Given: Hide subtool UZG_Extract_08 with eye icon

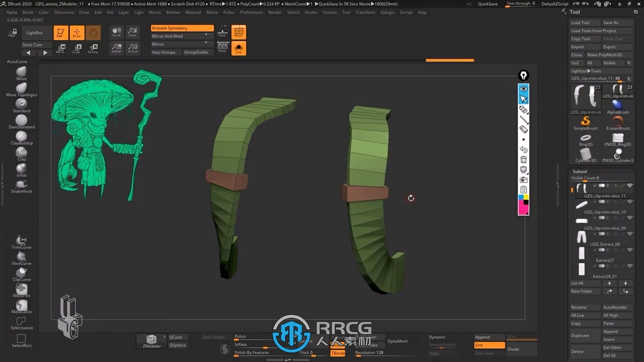Looking at the screenshot, I should coord(629,234).
